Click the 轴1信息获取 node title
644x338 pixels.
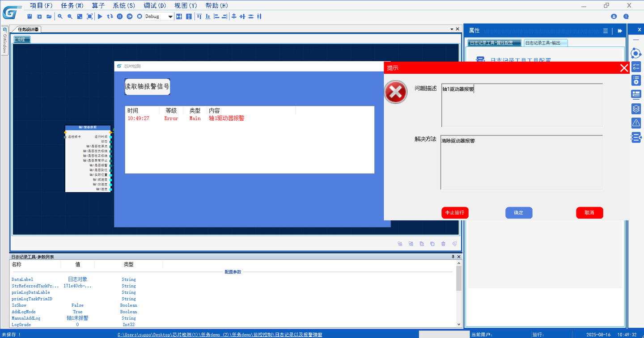pyautogui.click(x=88, y=127)
